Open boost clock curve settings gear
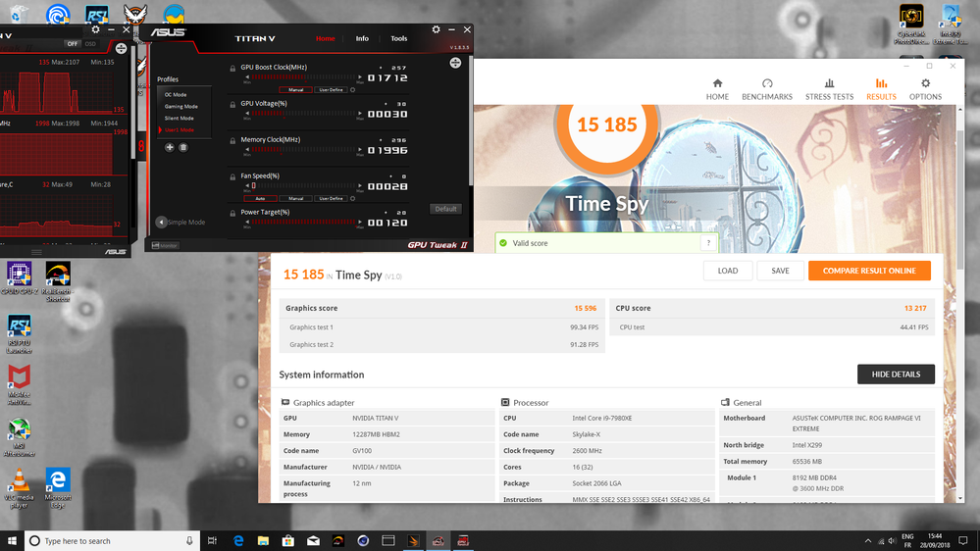 tap(352, 90)
